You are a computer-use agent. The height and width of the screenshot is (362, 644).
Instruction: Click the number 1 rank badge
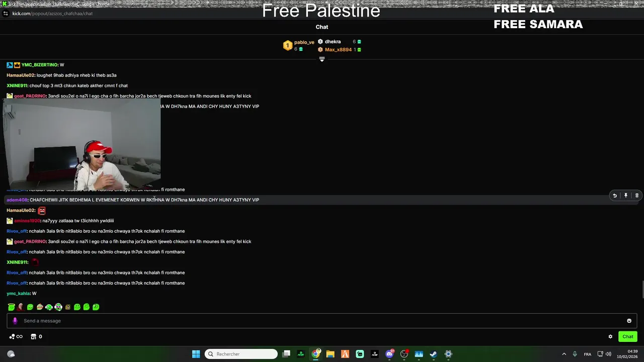coord(287,46)
